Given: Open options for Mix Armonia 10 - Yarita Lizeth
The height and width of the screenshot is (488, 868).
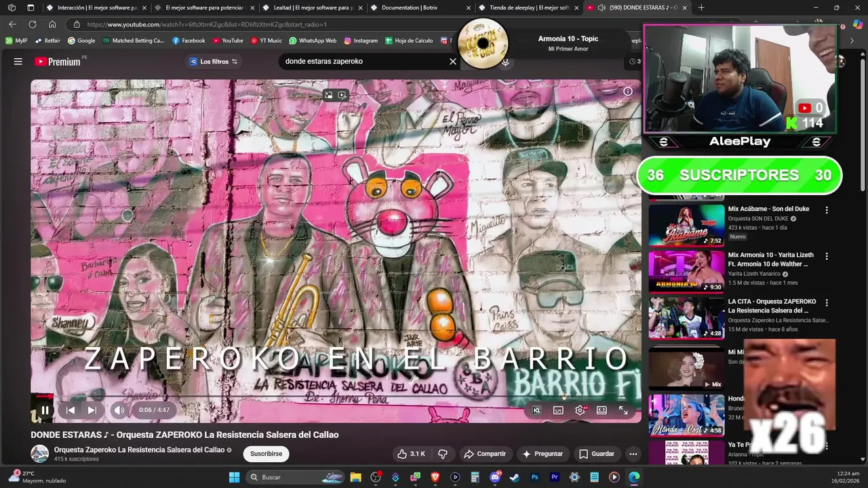Looking at the screenshot, I should click(826, 256).
